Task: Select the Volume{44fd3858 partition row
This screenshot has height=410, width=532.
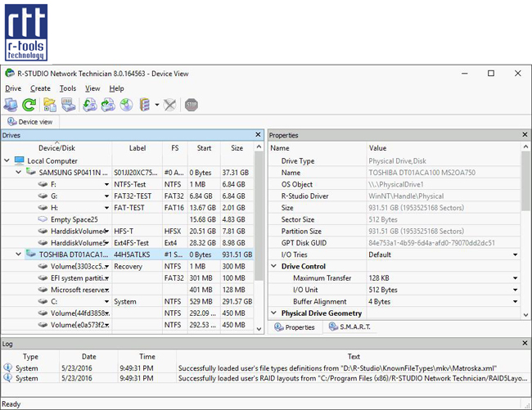Action: coord(127,313)
